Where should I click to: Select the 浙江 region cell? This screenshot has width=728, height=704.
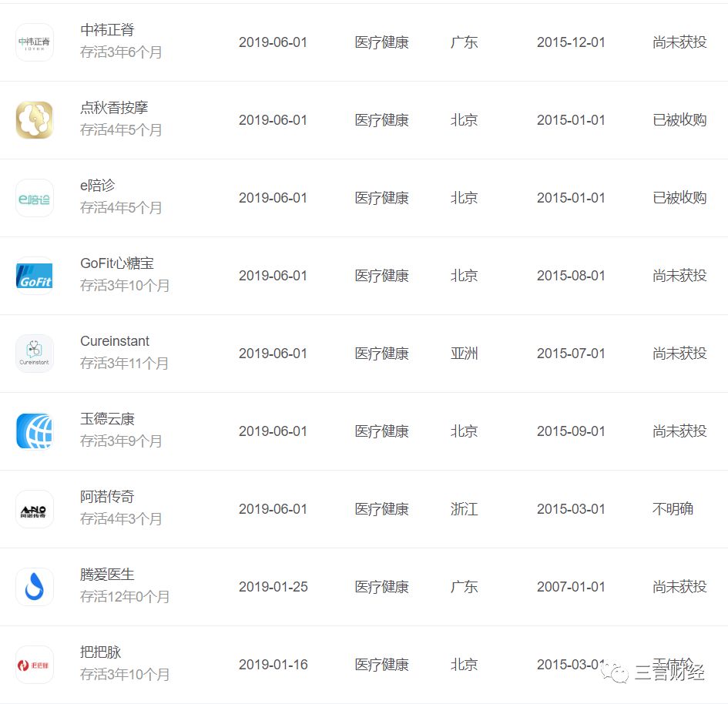click(464, 509)
